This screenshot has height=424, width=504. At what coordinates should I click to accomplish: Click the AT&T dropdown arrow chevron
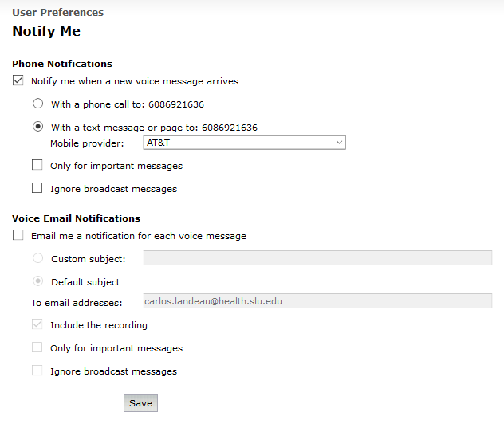click(x=339, y=143)
